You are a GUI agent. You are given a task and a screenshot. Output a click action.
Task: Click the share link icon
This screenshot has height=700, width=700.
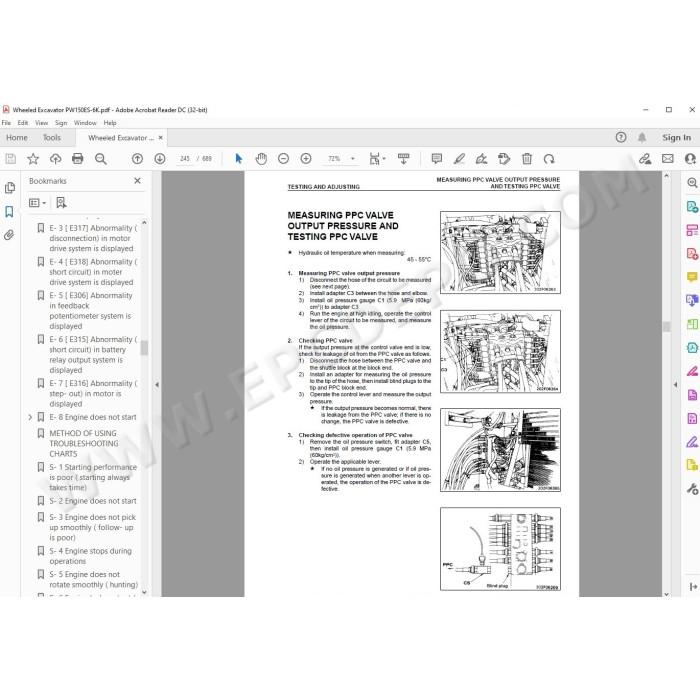click(x=645, y=158)
